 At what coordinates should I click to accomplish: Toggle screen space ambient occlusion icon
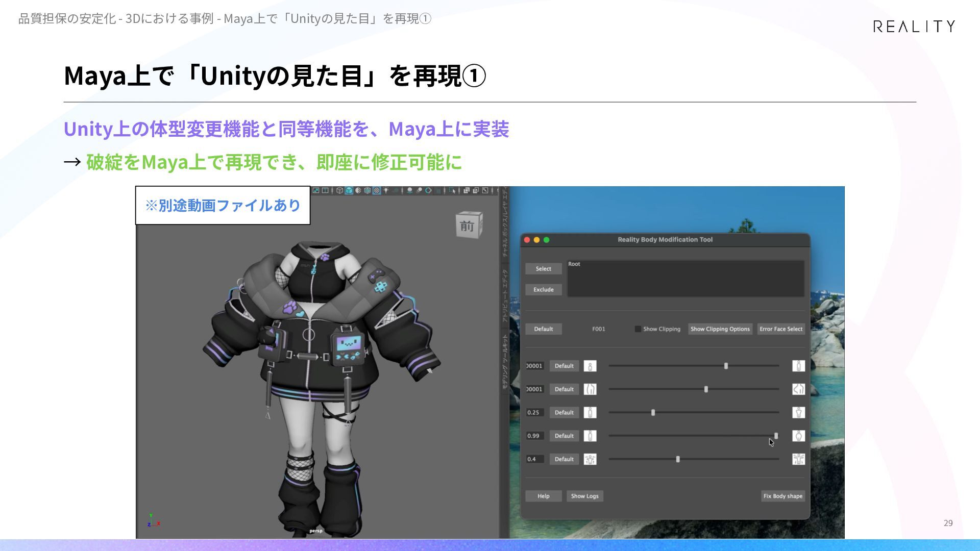click(410, 191)
